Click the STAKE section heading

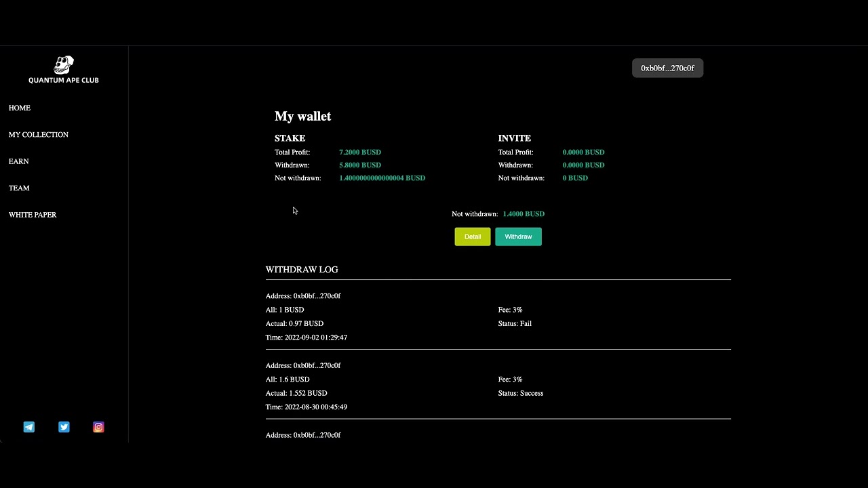(x=290, y=138)
